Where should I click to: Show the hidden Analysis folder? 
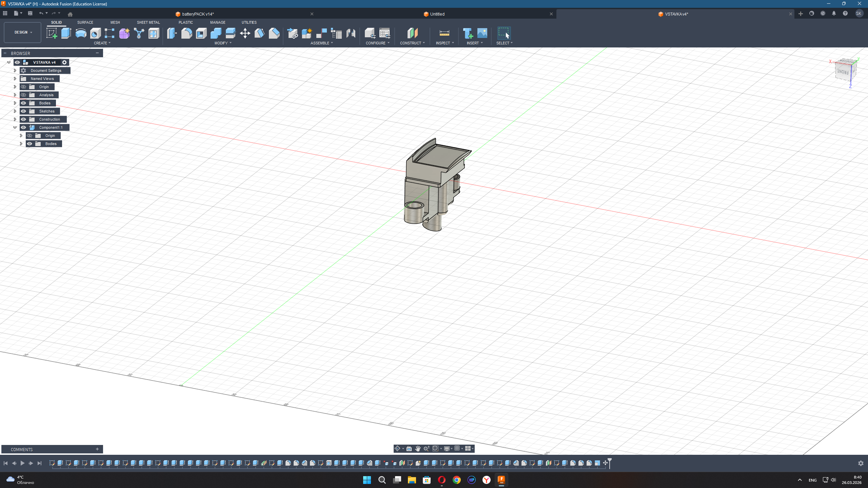click(x=23, y=95)
